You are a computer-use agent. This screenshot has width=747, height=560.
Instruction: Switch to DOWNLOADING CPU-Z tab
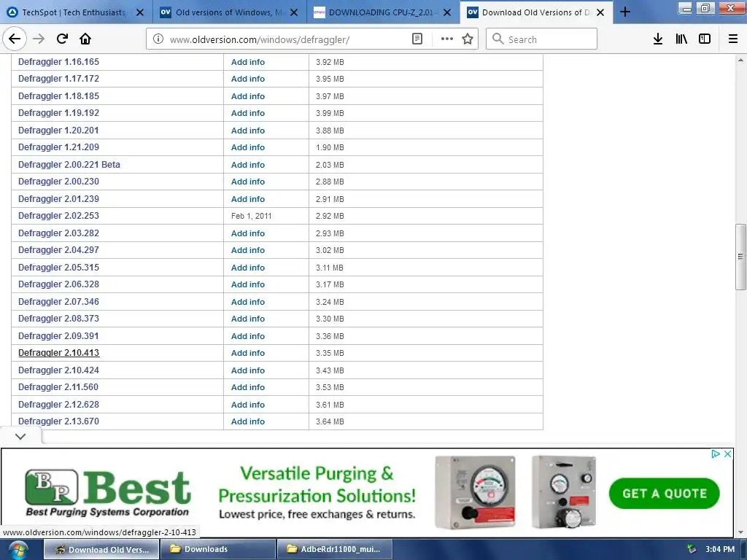click(x=382, y=12)
